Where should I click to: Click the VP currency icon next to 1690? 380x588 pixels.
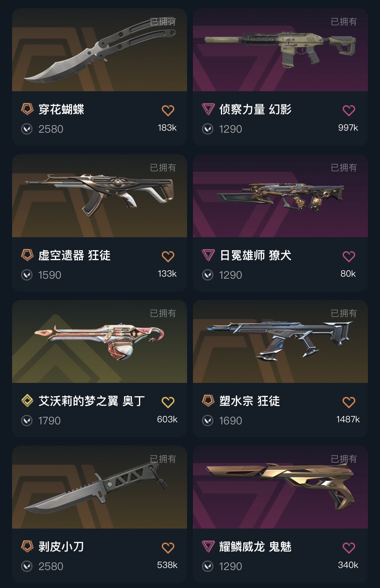click(208, 421)
